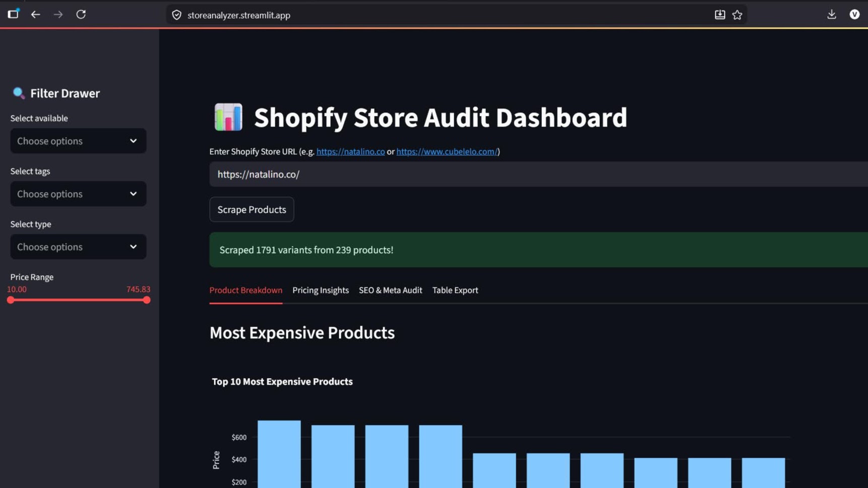Open the https://natalino.co link
868x488 pixels.
[x=350, y=152]
